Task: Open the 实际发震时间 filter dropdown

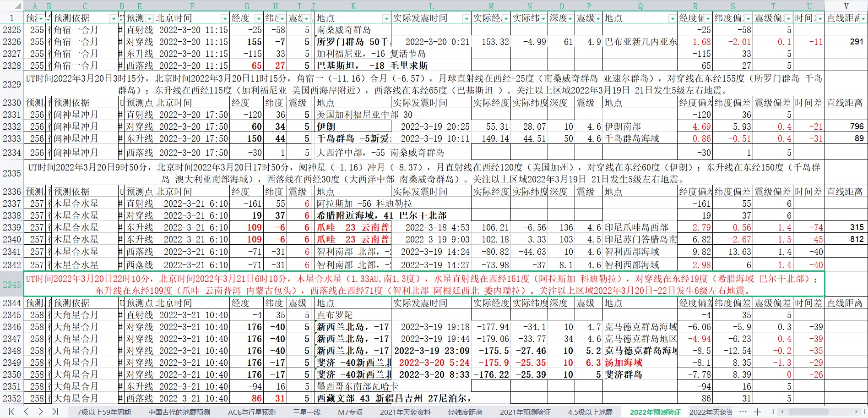Action: point(467,18)
